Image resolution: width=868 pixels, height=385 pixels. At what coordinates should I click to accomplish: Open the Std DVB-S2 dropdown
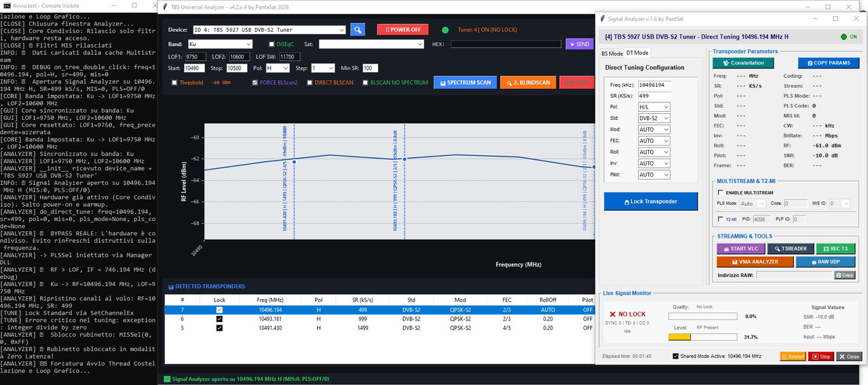[654, 118]
